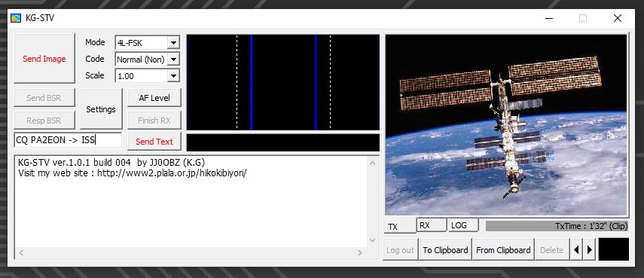
Task: Open the Scale dropdown set to 1.00
Action: coord(147,76)
